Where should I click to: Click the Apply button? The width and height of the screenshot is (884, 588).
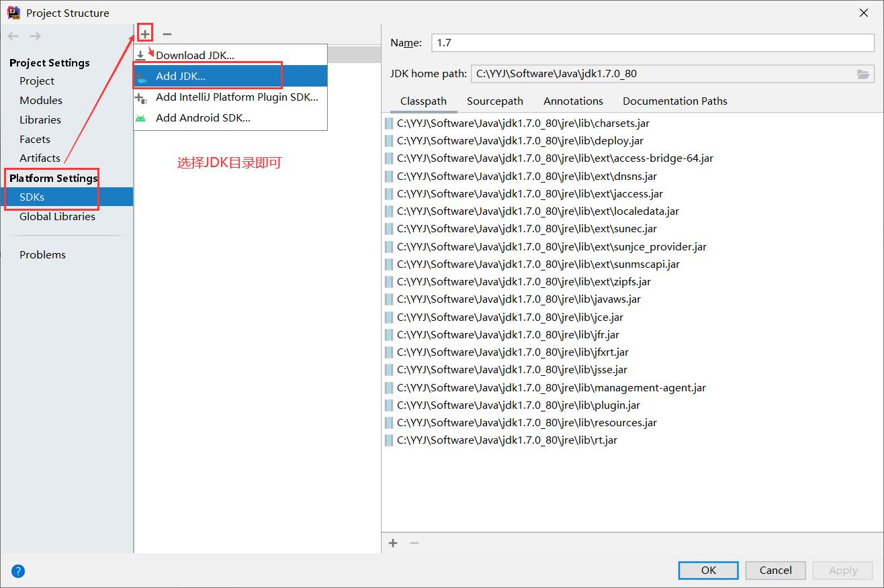[843, 571]
